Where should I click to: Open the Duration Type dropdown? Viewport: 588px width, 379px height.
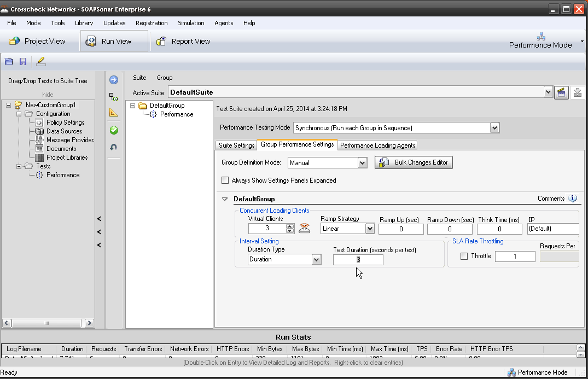317,259
